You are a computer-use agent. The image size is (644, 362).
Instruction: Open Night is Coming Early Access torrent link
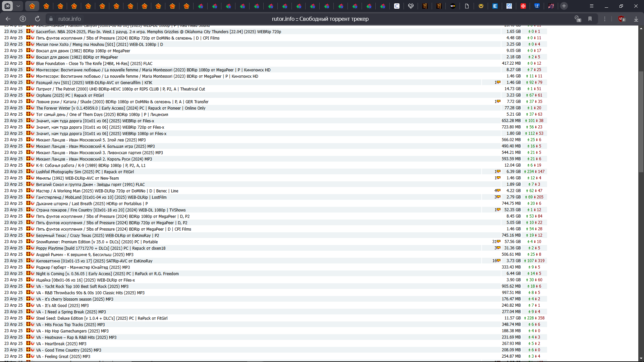107,274
